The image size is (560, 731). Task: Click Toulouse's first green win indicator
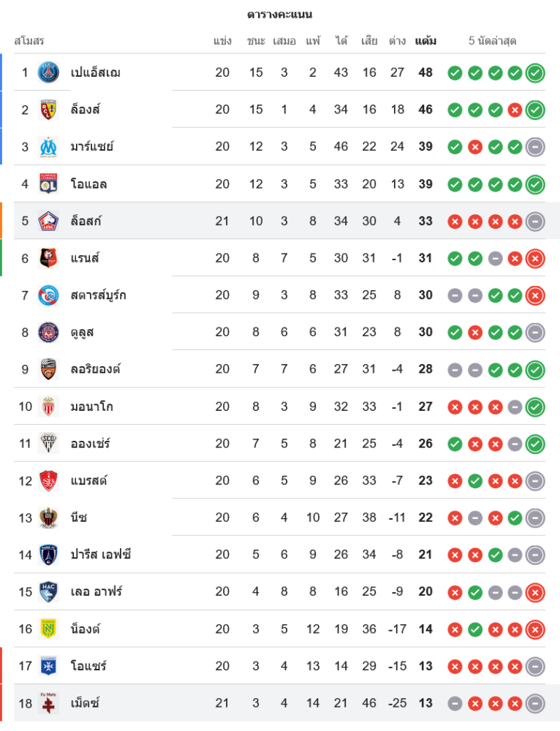[x=455, y=333]
